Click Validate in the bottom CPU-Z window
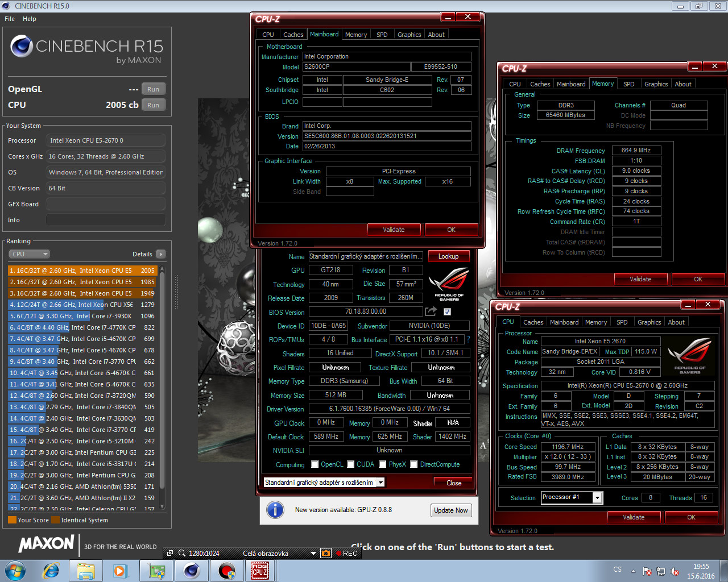The width and height of the screenshot is (728, 582). [x=634, y=517]
